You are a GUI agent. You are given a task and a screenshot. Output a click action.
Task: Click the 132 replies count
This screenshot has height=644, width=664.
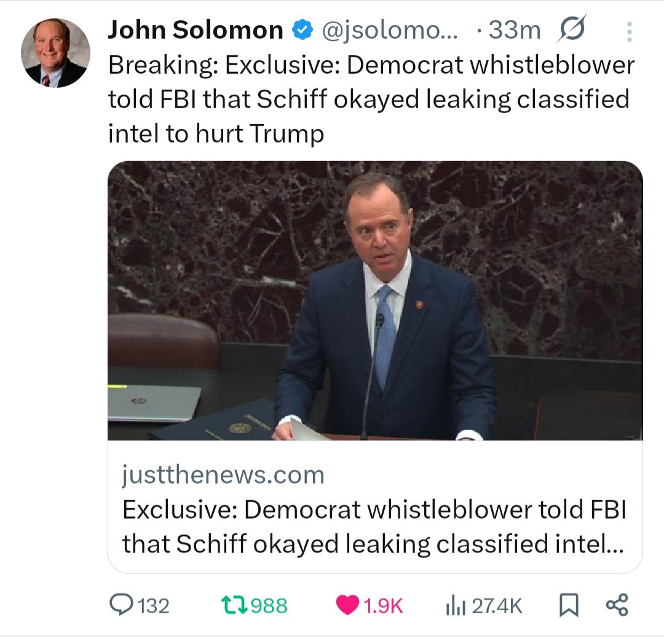coord(152,607)
